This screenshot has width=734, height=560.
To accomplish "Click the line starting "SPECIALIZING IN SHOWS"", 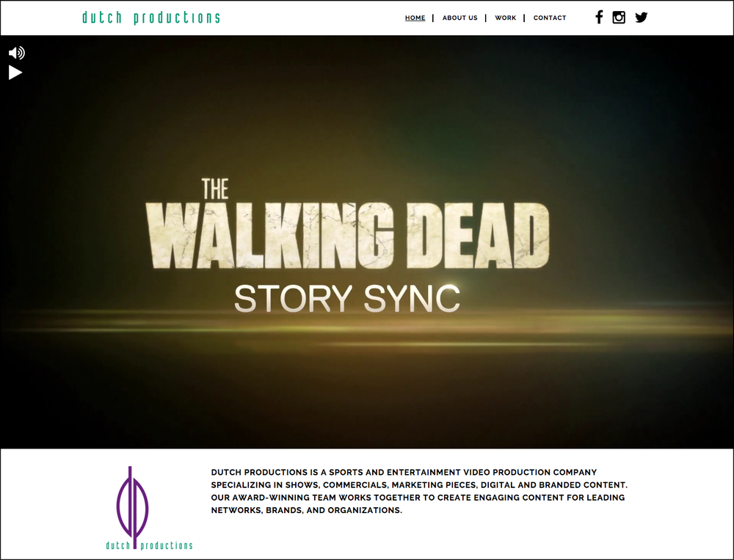I will click(x=419, y=484).
